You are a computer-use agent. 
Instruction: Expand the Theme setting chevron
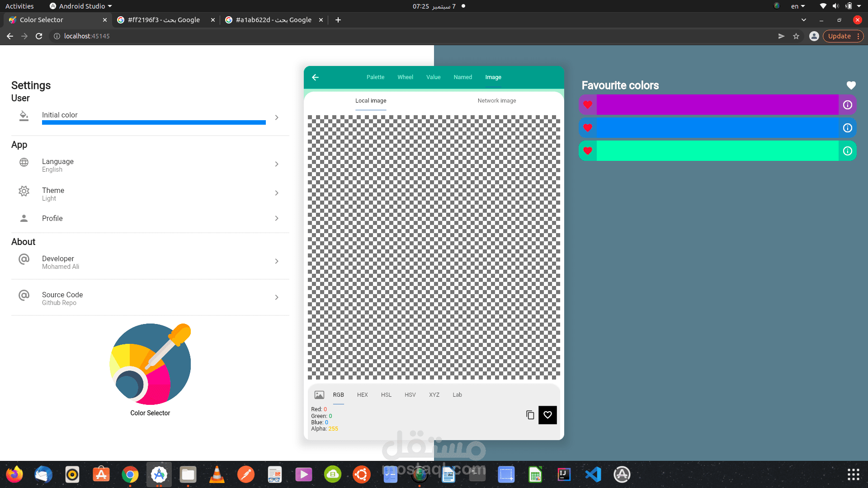[277, 193]
